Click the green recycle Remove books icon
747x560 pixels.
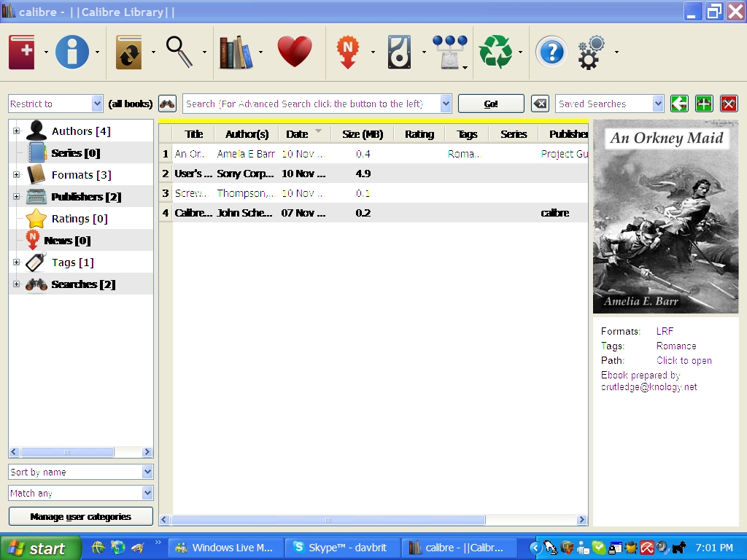point(495,52)
